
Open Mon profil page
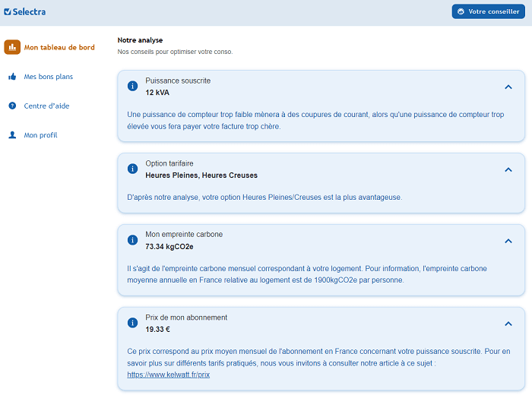point(40,135)
